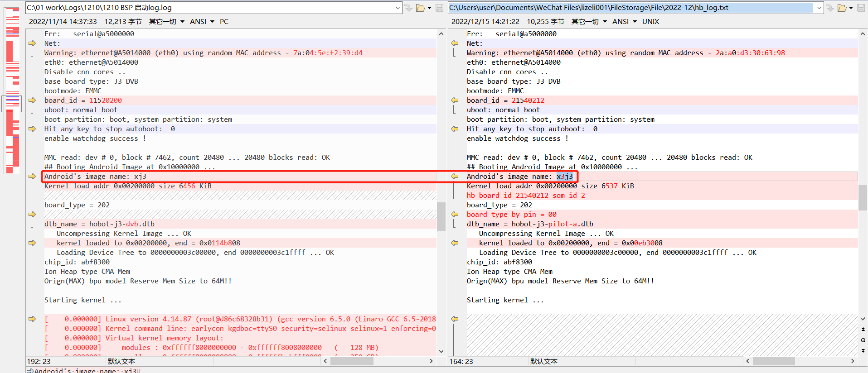Copy board_id line to right using arrow
The image size is (868, 373).
(x=32, y=100)
